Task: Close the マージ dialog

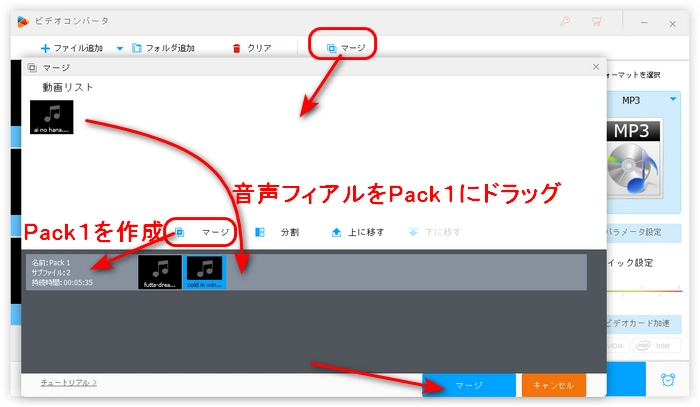Action: 596,66
